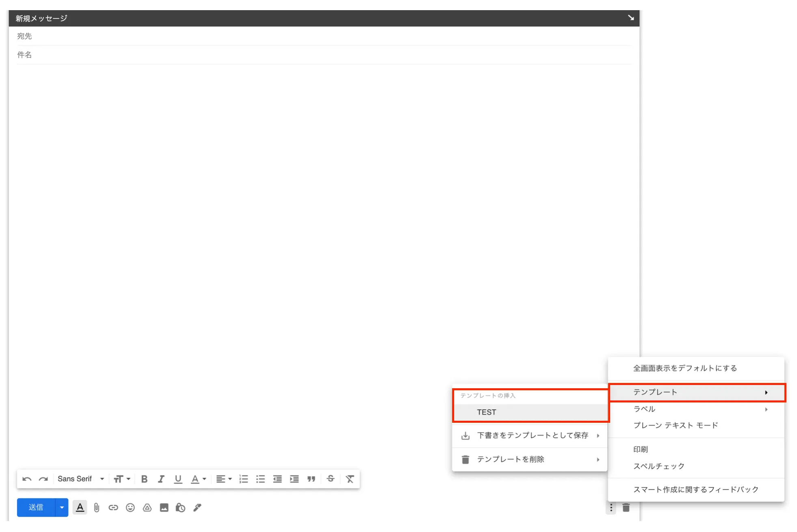Click the text alignment icon
This screenshot has height=532, width=797.
point(223,479)
